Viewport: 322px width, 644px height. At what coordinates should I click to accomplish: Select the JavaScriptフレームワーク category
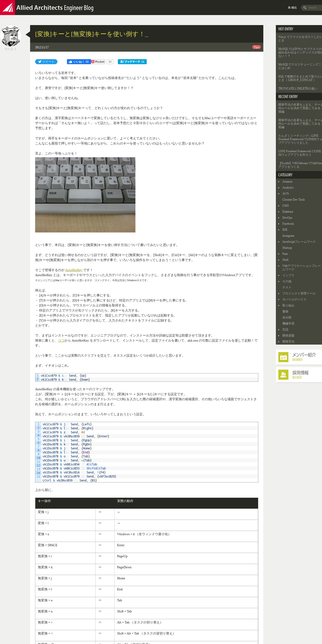[x=299, y=242]
